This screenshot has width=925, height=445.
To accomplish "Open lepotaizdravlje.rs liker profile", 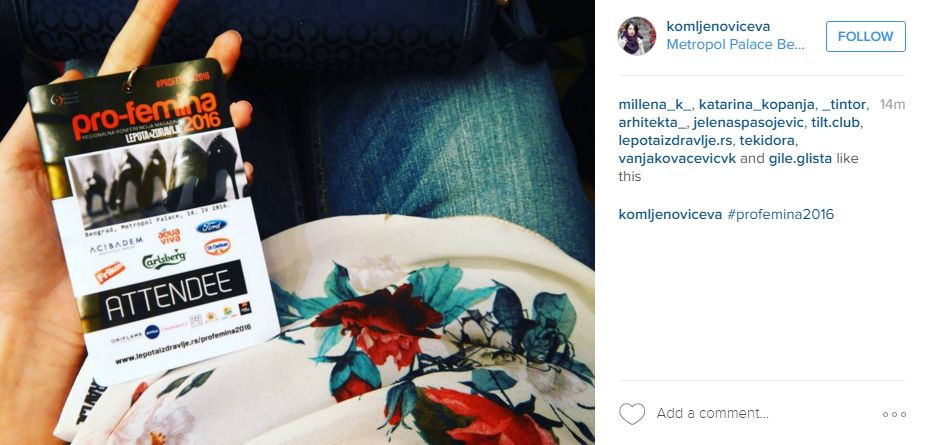I will [x=673, y=141].
